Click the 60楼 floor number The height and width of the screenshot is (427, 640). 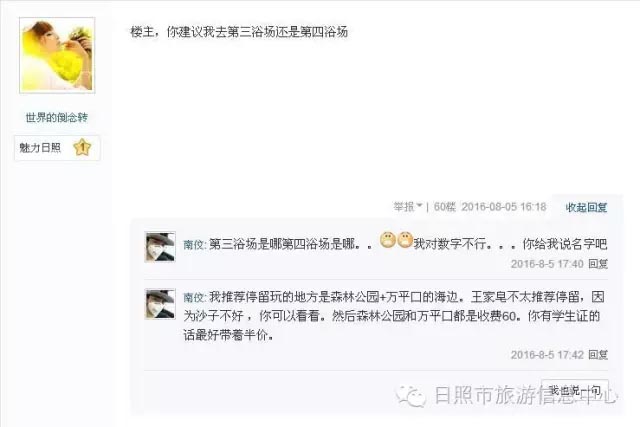[x=444, y=207]
